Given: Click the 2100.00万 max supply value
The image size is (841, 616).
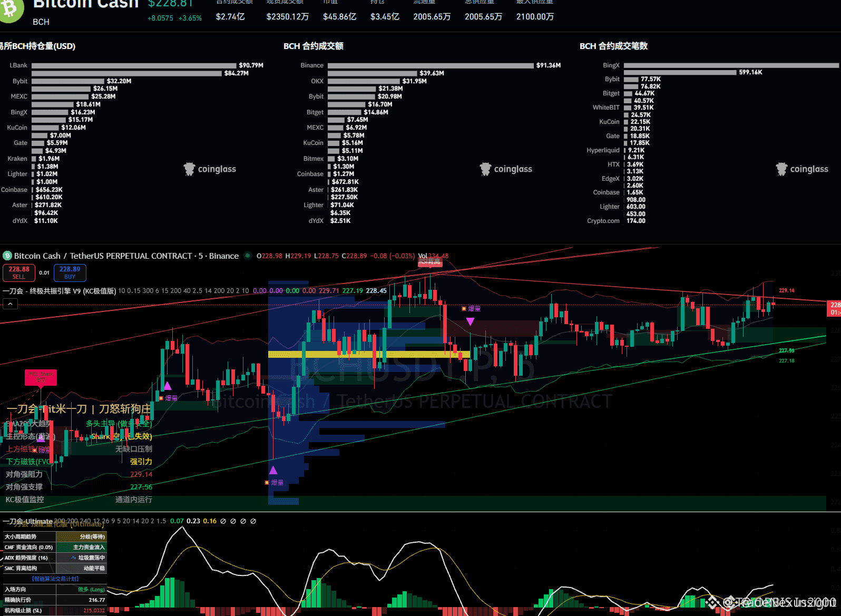Looking at the screenshot, I should coord(535,17).
